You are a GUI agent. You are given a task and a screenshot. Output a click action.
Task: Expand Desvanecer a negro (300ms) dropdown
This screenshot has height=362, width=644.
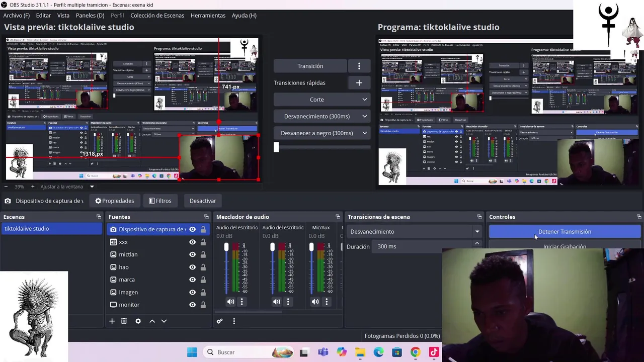click(322, 133)
